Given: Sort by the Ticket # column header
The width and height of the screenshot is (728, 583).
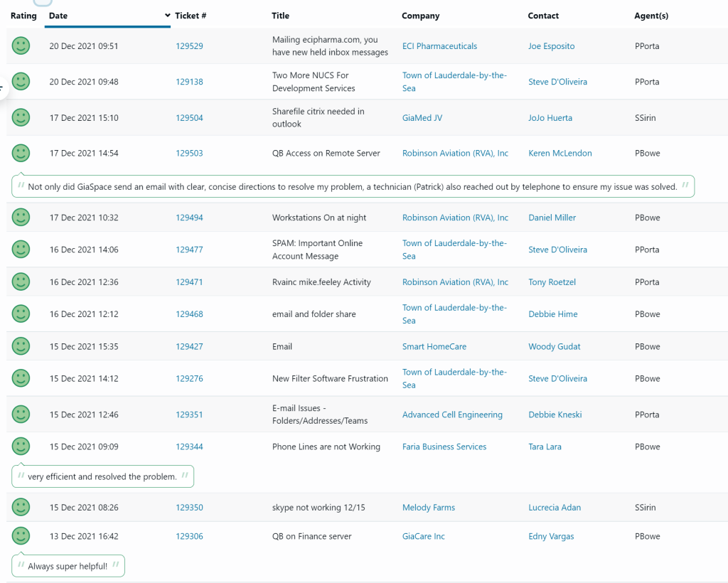Looking at the screenshot, I should (x=191, y=16).
